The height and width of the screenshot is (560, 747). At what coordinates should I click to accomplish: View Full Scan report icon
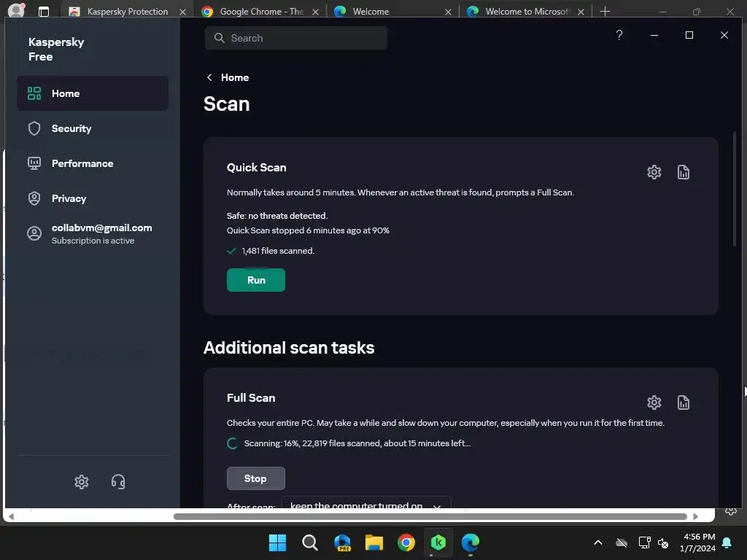(x=683, y=402)
